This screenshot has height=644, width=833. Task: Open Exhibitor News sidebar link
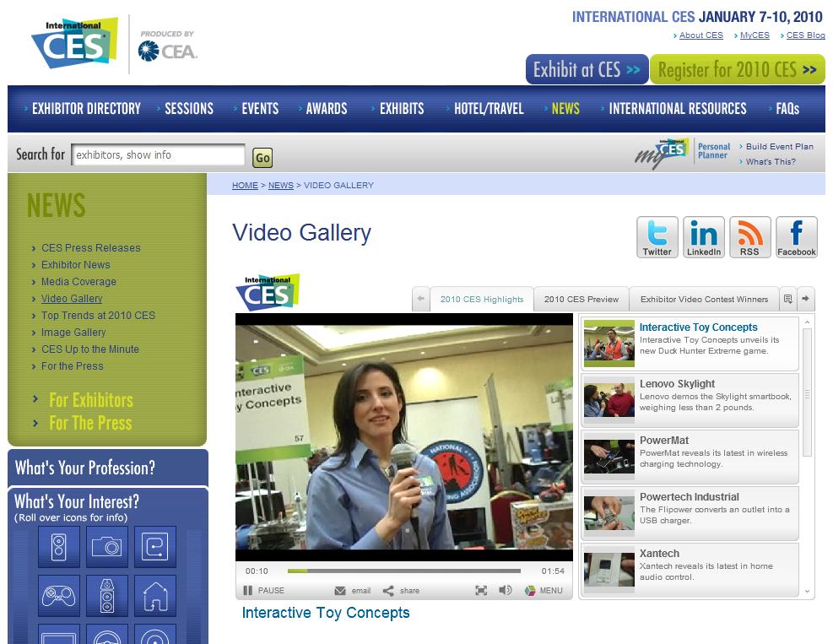[75, 265]
